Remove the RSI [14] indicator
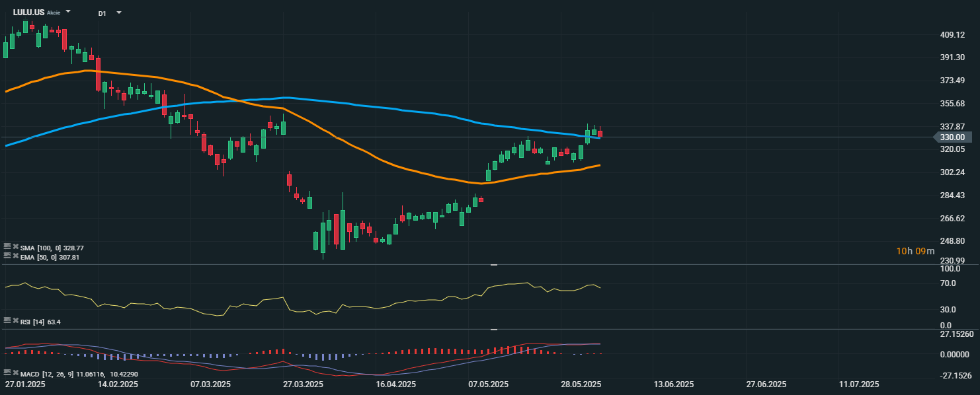 pos(15,320)
